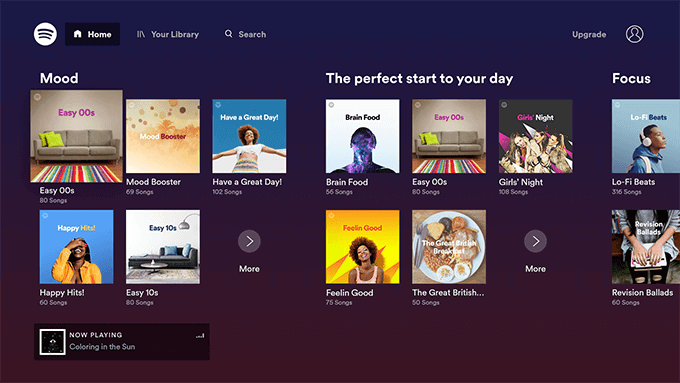Open the focused Easy 00s playlist under Mood
This screenshot has height=383, width=680.
coord(76,136)
